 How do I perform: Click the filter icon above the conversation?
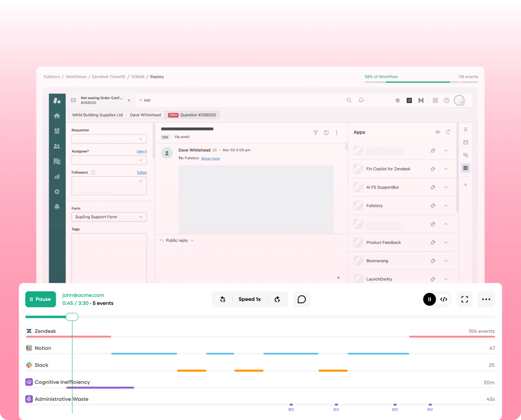pyautogui.click(x=315, y=133)
